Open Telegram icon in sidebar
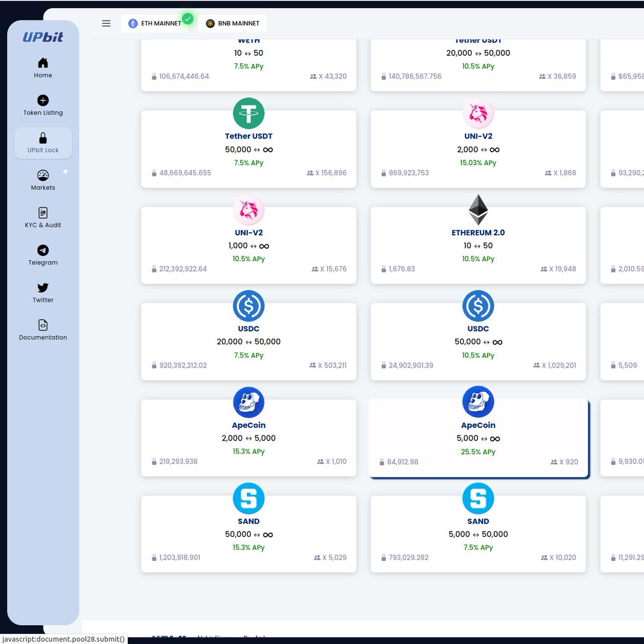This screenshot has height=644, width=644. pos(43,250)
